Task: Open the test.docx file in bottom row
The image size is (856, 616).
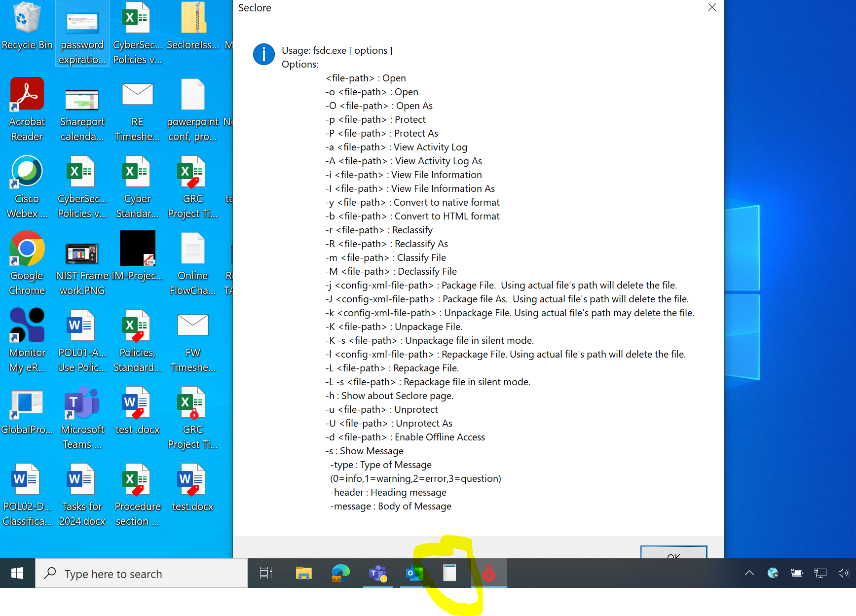Action: [193, 487]
